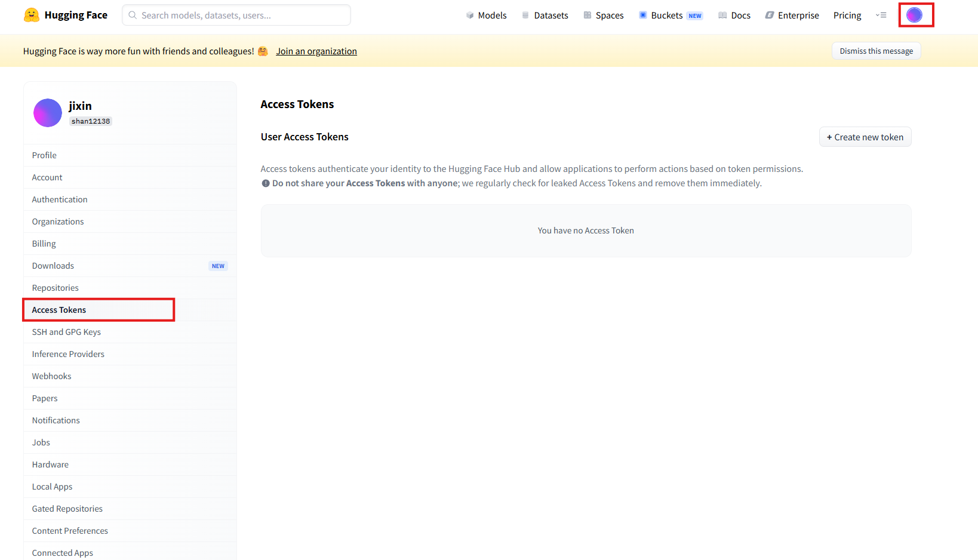Open Organizations settings

[130, 221]
